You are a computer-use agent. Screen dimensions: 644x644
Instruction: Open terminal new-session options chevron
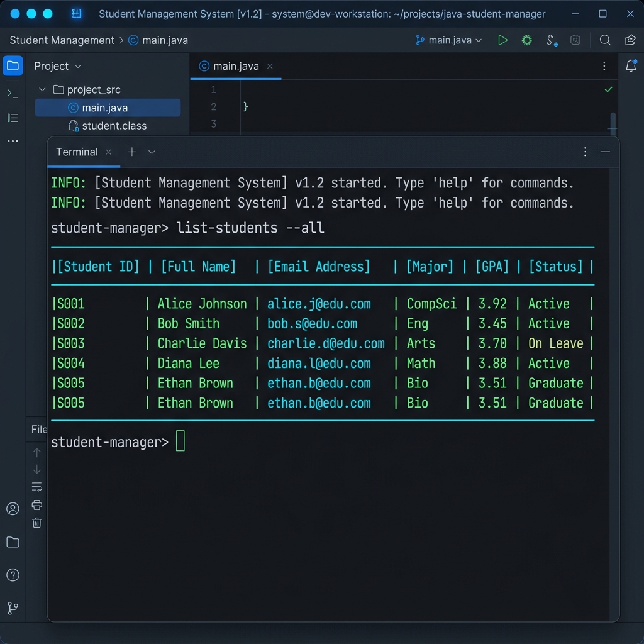152,152
